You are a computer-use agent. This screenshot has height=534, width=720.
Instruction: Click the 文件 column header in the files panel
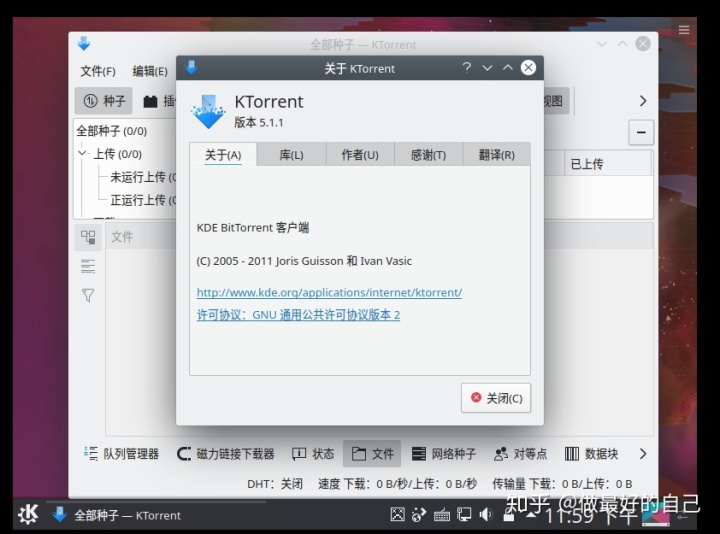122,237
